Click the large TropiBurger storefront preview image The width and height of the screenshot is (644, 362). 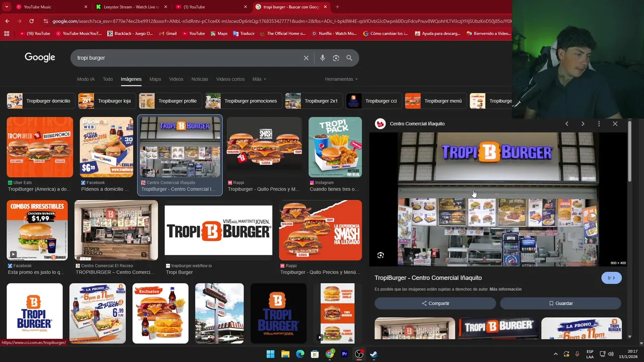point(498,200)
